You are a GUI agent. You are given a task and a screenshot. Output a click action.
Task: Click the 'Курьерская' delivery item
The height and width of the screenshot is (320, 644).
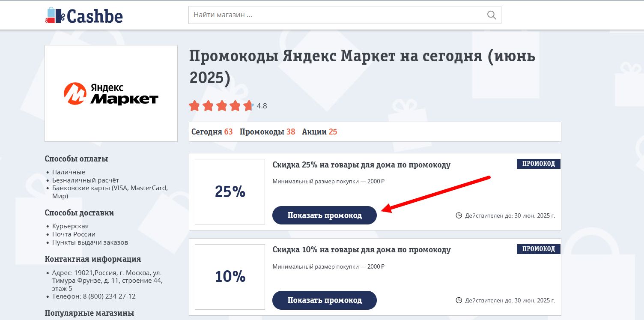click(70, 226)
